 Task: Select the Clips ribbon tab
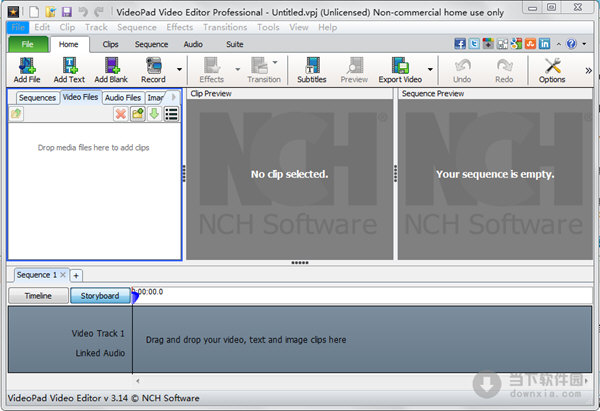click(111, 44)
